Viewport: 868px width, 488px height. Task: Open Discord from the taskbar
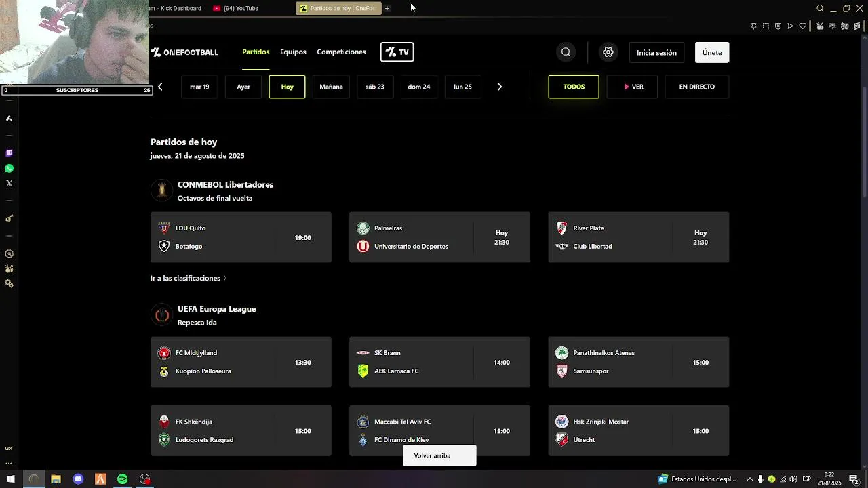tap(78, 479)
